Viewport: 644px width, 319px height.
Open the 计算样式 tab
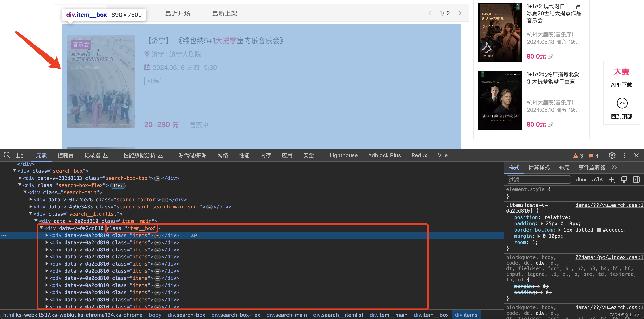click(x=539, y=167)
